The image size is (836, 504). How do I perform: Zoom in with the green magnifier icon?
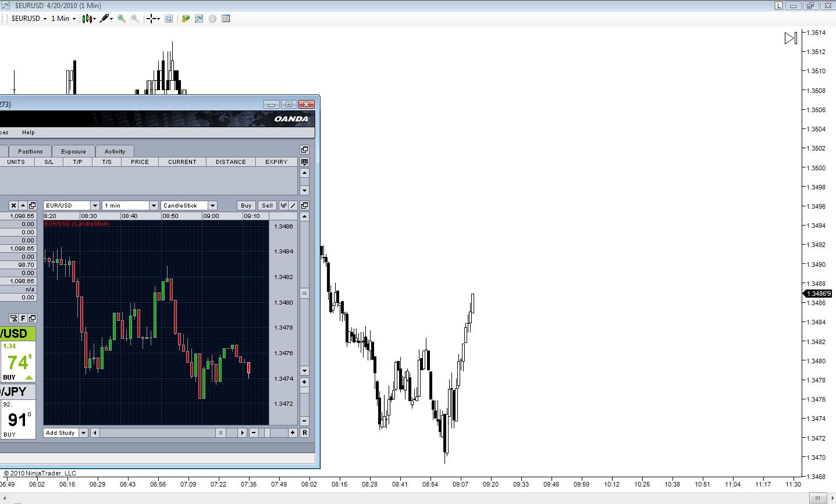pos(122,19)
